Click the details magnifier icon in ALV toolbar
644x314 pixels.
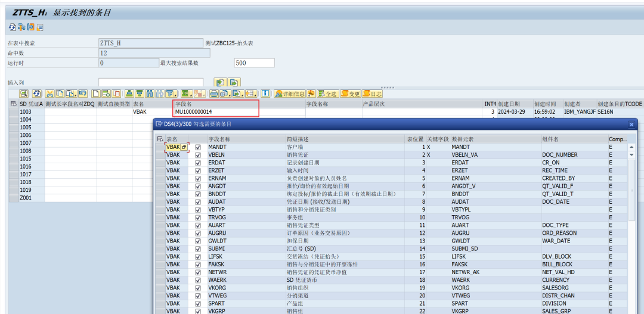tap(24, 94)
